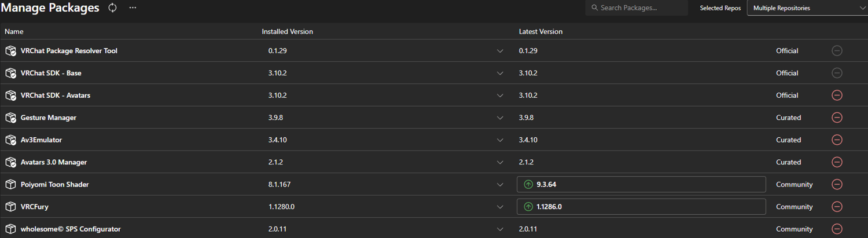The height and width of the screenshot is (238, 868).
Task: Remove the Av3Emulator package
Action: [x=837, y=140]
